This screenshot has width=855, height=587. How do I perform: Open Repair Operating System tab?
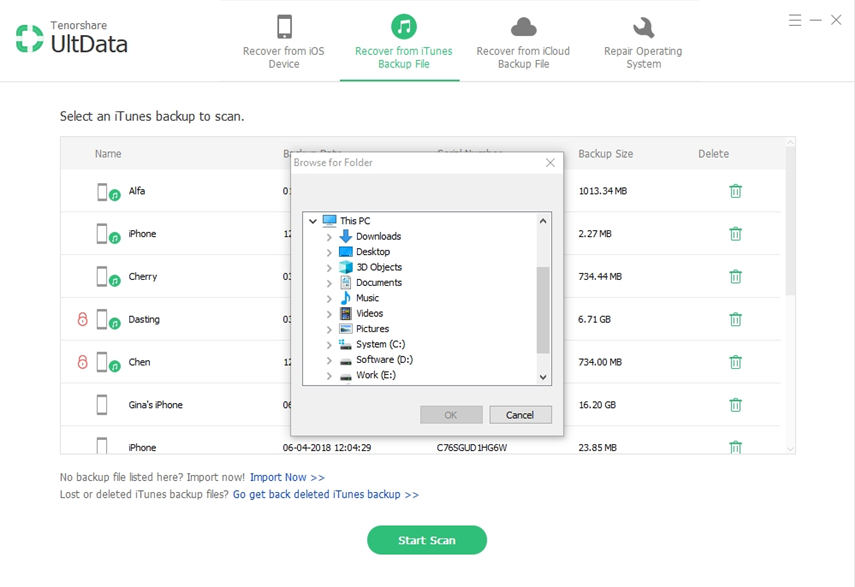[643, 43]
